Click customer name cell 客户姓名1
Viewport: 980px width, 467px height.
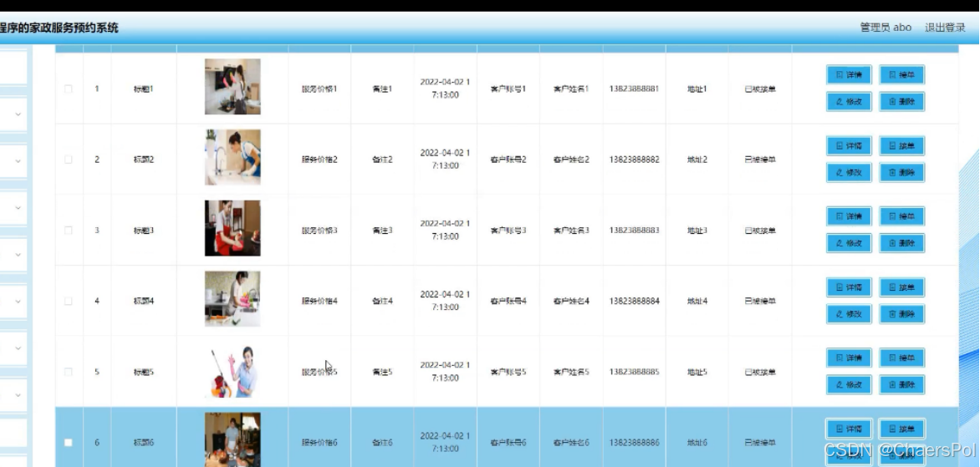pos(571,89)
